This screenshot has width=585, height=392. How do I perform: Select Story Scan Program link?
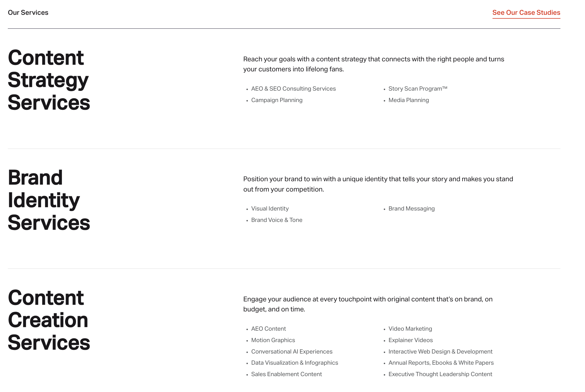(418, 89)
